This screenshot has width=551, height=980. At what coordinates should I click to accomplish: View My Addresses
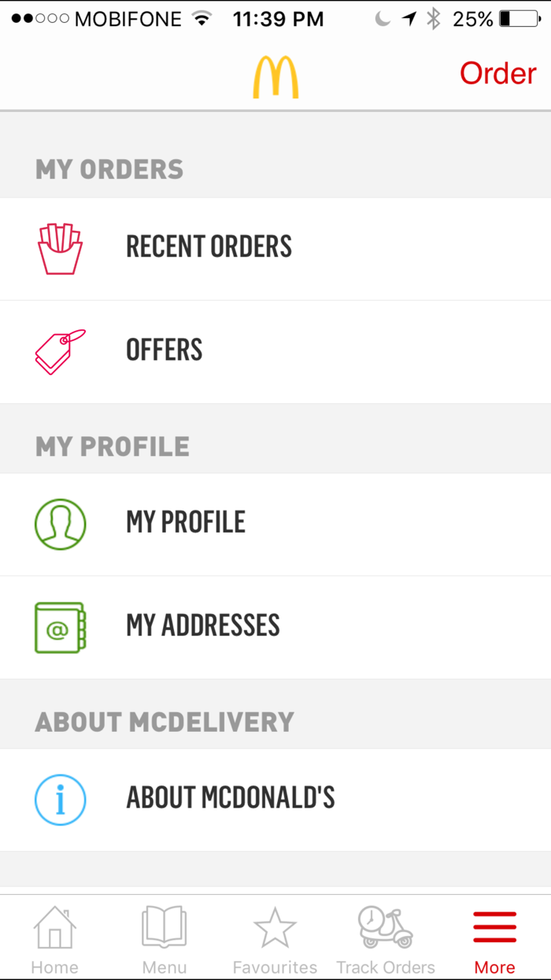click(202, 625)
